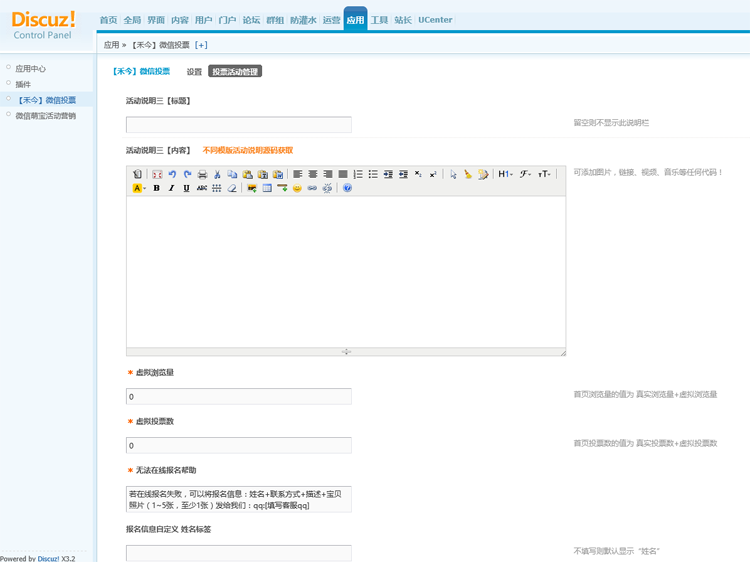
Task: Click the 设置 sub-tab
Action: click(194, 72)
